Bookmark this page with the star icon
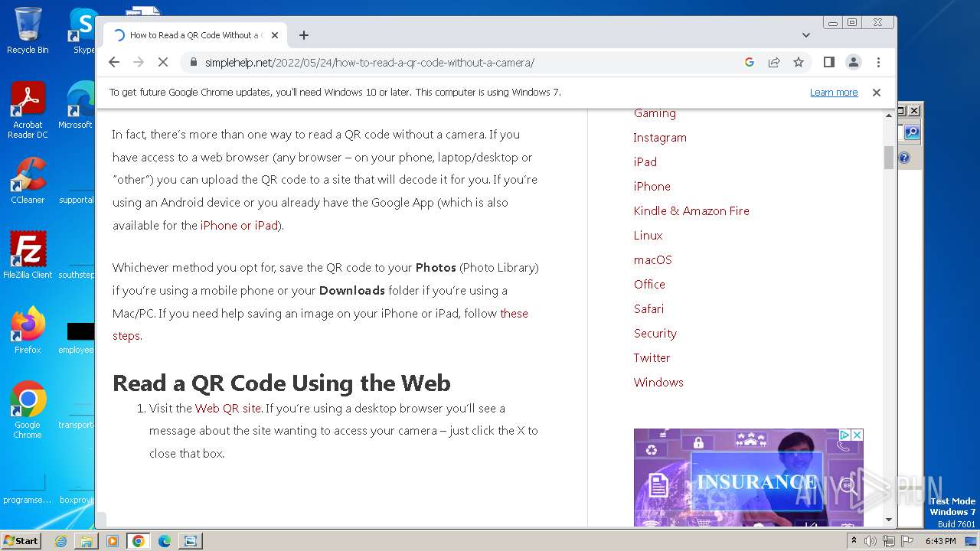Image resolution: width=980 pixels, height=551 pixels. 799,63
